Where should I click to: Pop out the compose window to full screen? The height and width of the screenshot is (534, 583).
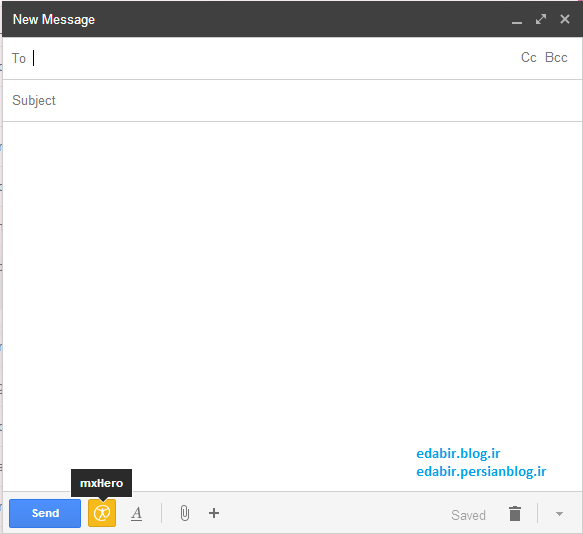(541, 19)
